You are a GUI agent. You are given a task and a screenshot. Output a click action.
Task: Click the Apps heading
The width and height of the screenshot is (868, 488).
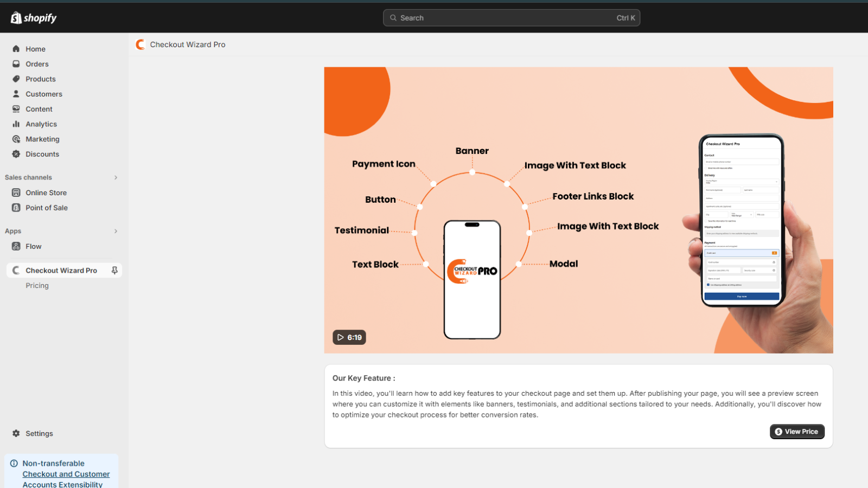coord(13,231)
